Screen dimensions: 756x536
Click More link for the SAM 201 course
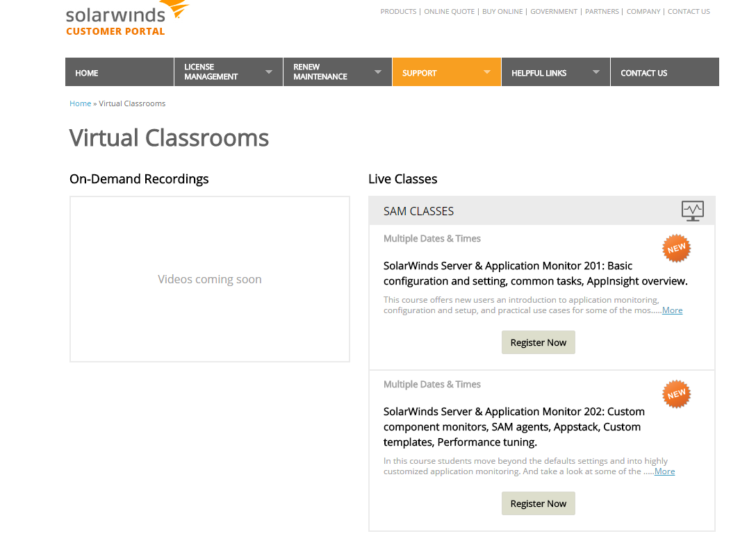click(x=672, y=310)
